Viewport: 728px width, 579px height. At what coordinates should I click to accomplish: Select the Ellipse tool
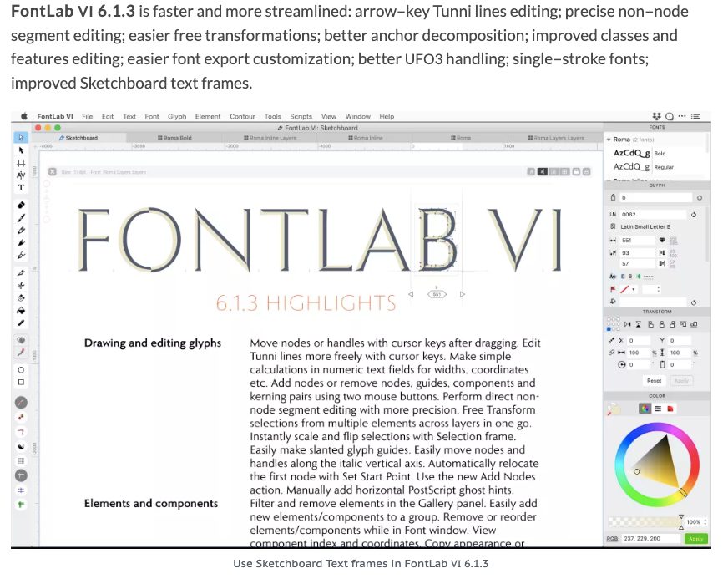[x=21, y=370]
